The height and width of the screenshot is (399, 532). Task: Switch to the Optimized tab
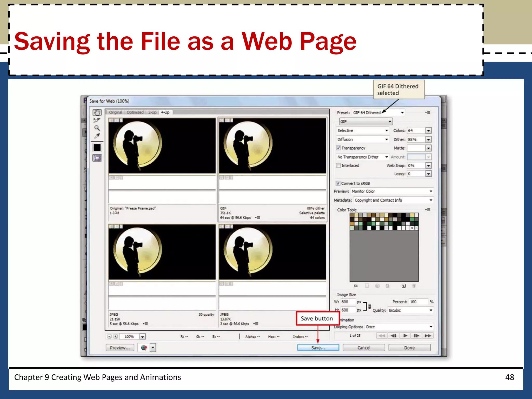tap(135, 112)
